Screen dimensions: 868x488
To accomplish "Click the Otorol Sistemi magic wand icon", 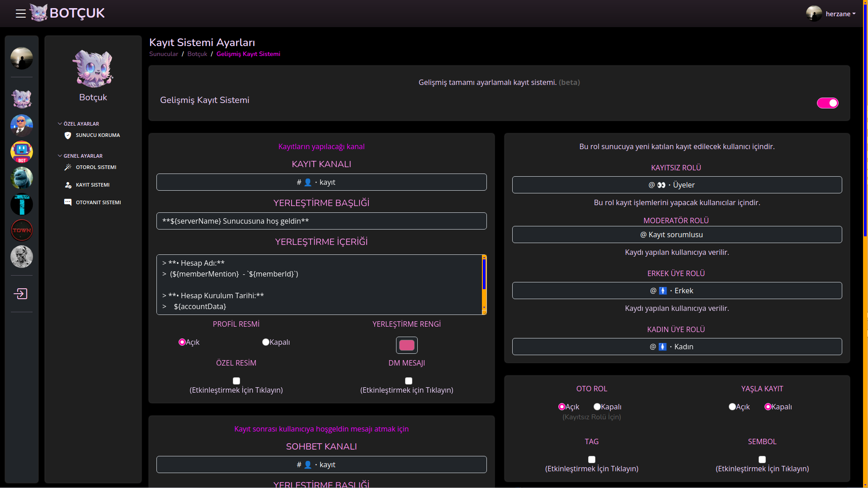I will (x=68, y=167).
